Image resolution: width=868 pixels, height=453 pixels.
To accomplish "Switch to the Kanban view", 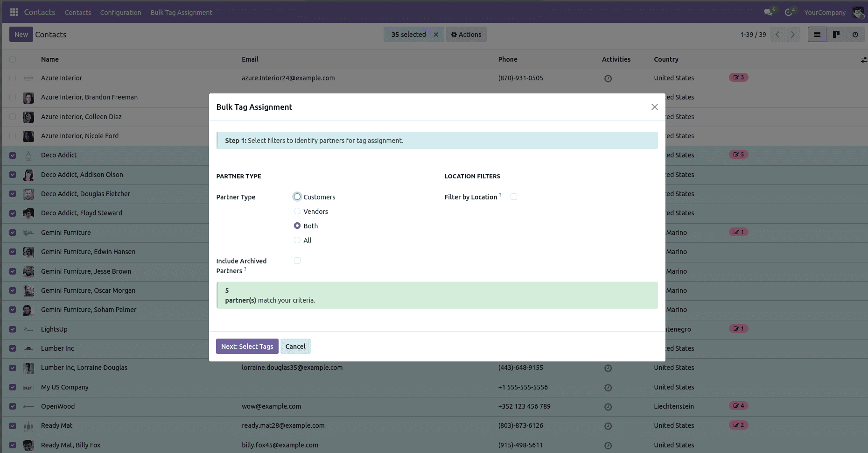I will click(x=836, y=34).
